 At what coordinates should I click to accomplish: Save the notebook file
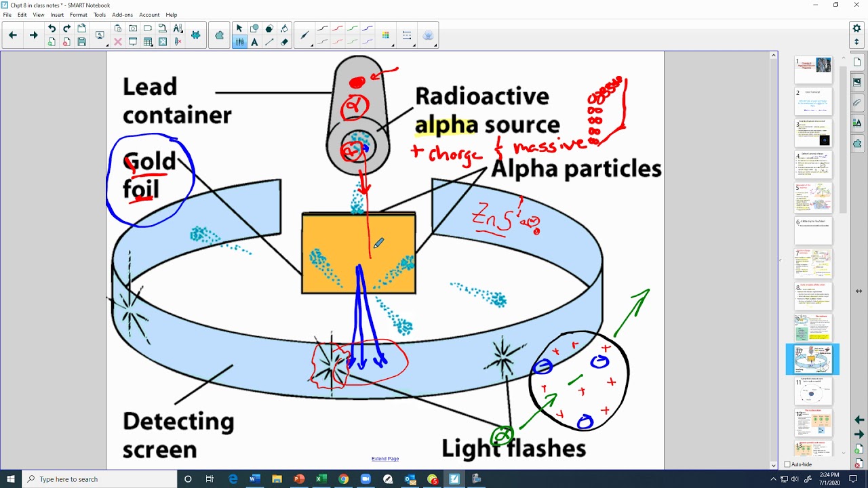coord(81,42)
